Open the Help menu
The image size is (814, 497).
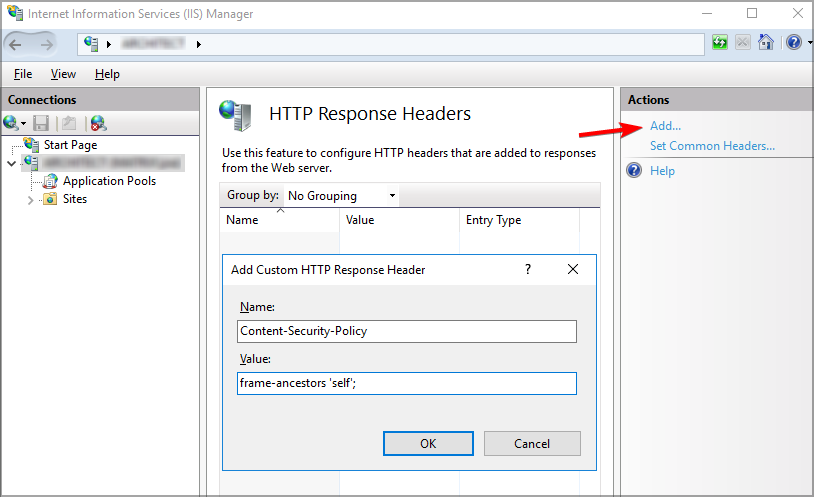(107, 74)
